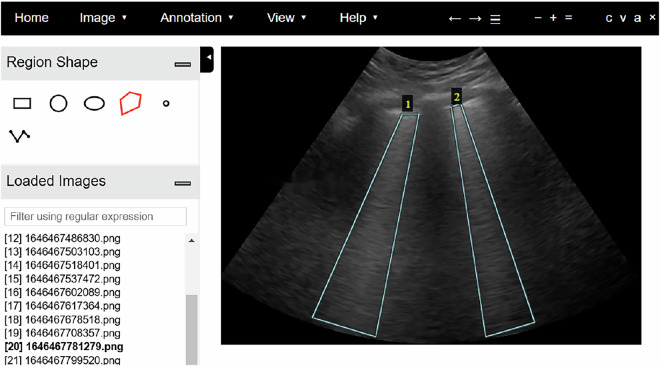Click the loaded images list scrollbar thumb
Viewport: 660px width, 366px height.
coord(192,329)
